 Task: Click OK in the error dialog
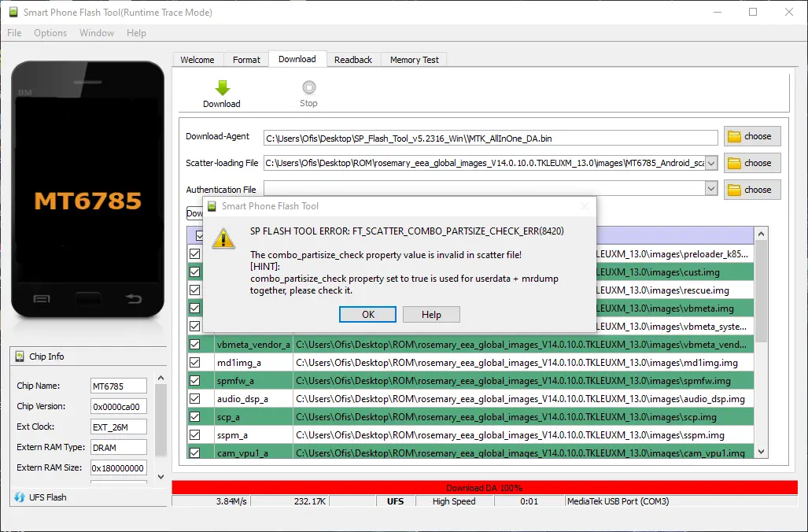click(x=367, y=315)
